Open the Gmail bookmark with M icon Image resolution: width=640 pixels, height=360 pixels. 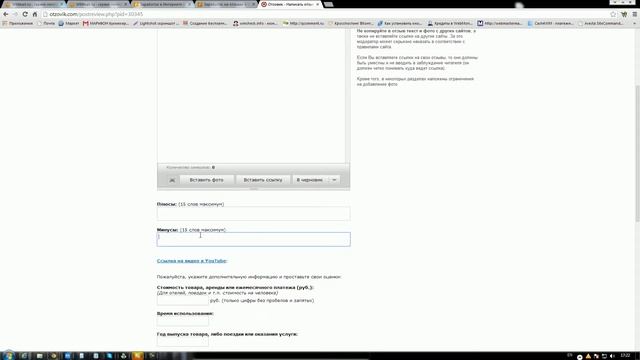pos(106,23)
